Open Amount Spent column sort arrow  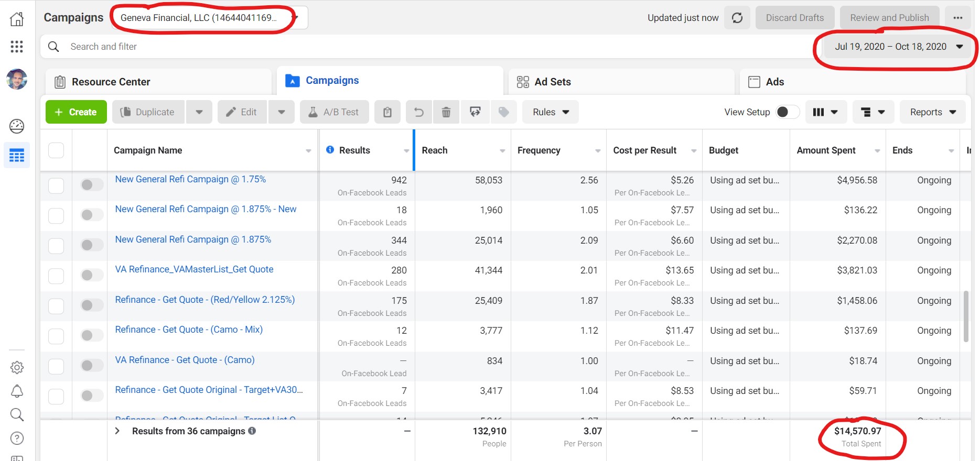pyautogui.click(x=877, y=151)
